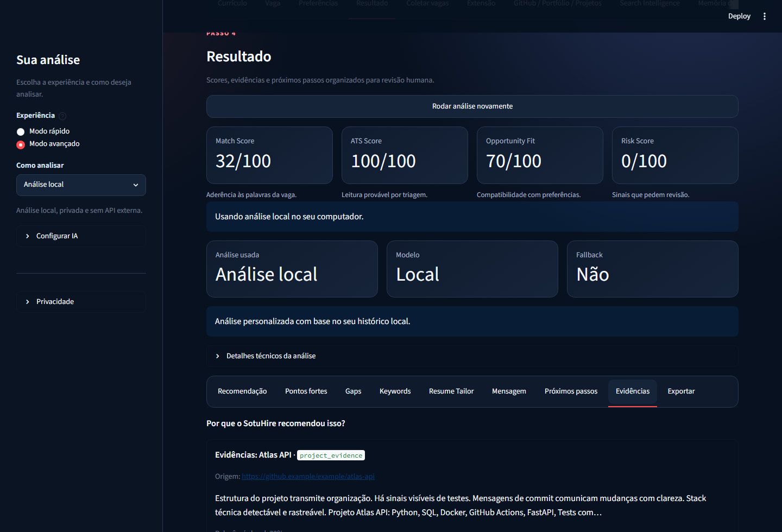Click the 'Sua análise' sidebar heading

pyautogui.click(x=48, y=60)
